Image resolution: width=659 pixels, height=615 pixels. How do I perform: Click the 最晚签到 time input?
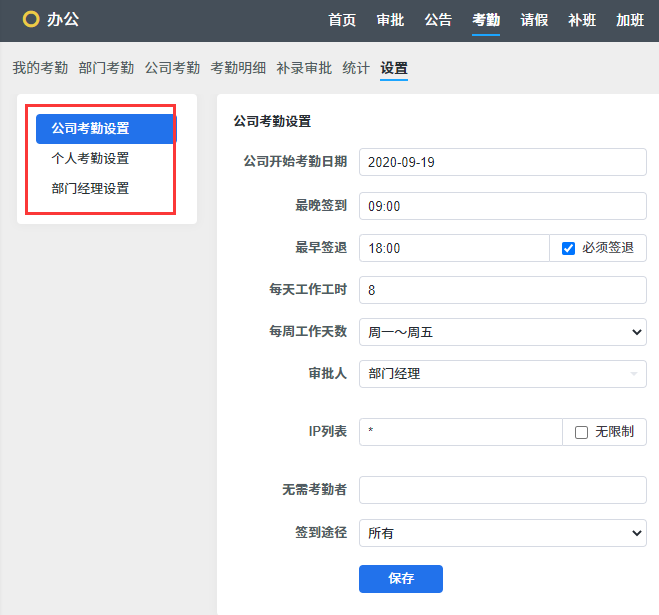502,206
